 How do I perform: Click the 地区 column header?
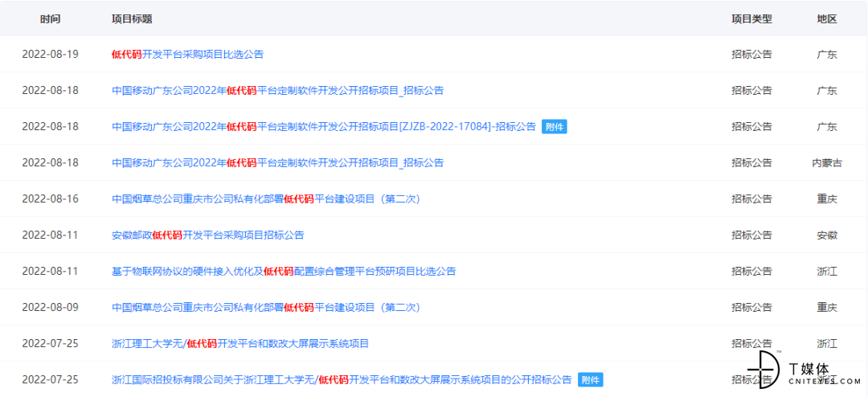pyautogui.click(x=827, y=18)
